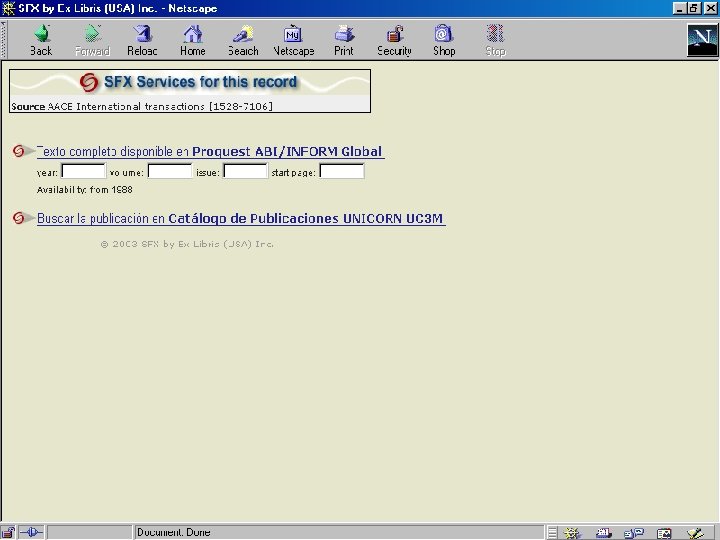Click the toolbar collapse handle at left

point(4,40)
